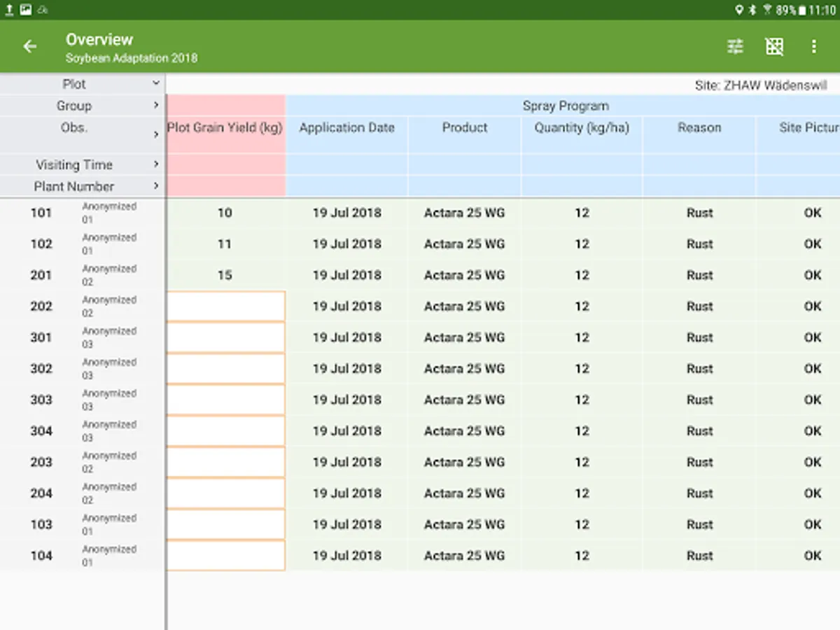Expand the Plant Number row

coord(155,186)
